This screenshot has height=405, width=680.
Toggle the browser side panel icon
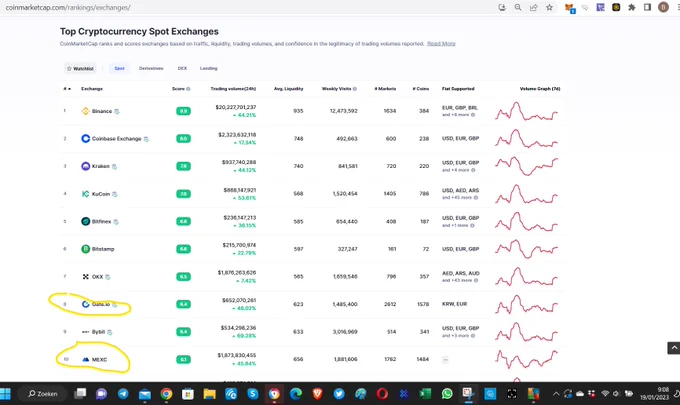(x=647, y=7)
